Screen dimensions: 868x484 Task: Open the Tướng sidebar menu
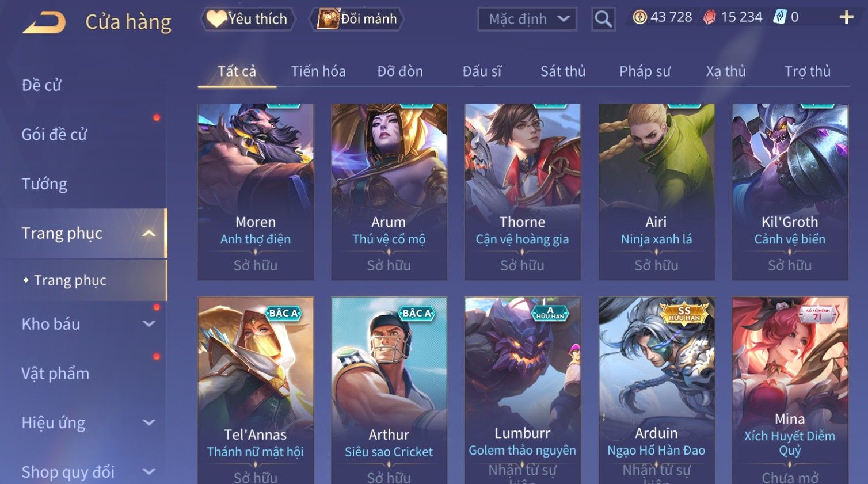click(x=44, y=184)
